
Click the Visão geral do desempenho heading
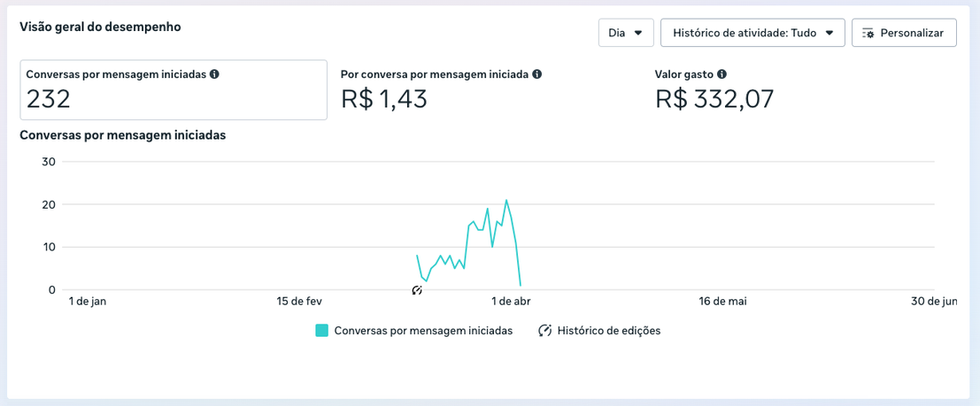click(x=101, y=27)
